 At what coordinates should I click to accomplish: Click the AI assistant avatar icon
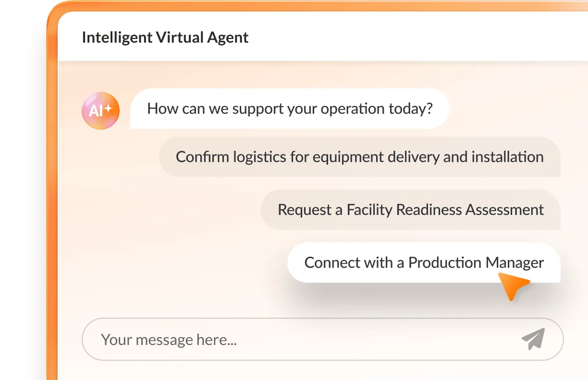pyautogui.click(x=100, y=111)
